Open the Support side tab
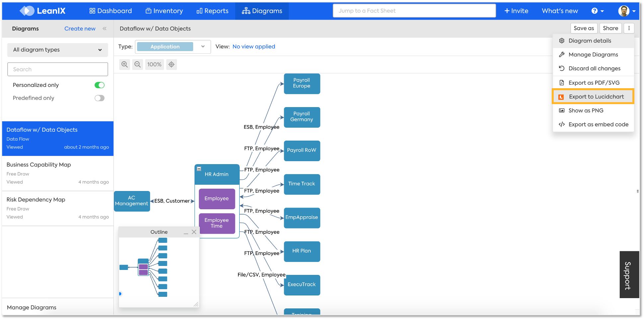This screenshot has width=644, height=319. (629, 275)
